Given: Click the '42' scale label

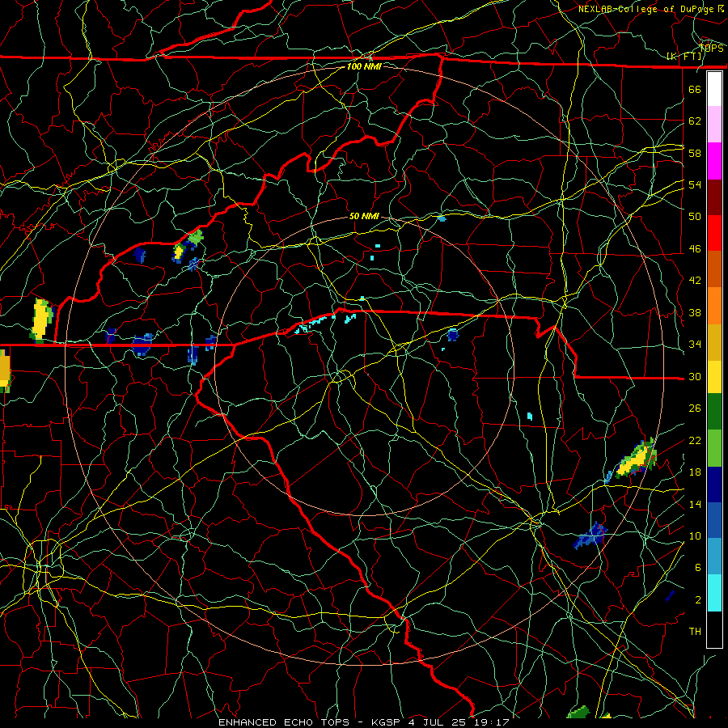Looking at the screenshot, I should tap(695, 281).
